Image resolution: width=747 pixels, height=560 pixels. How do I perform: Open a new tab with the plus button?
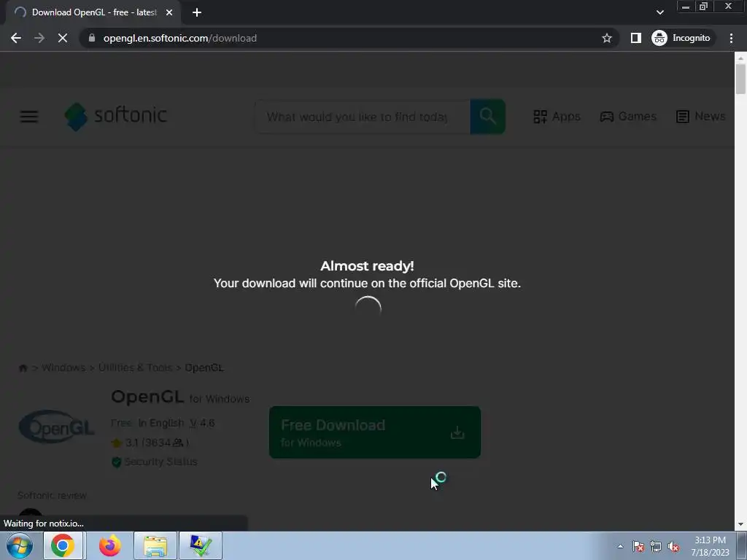click(197, 13)
